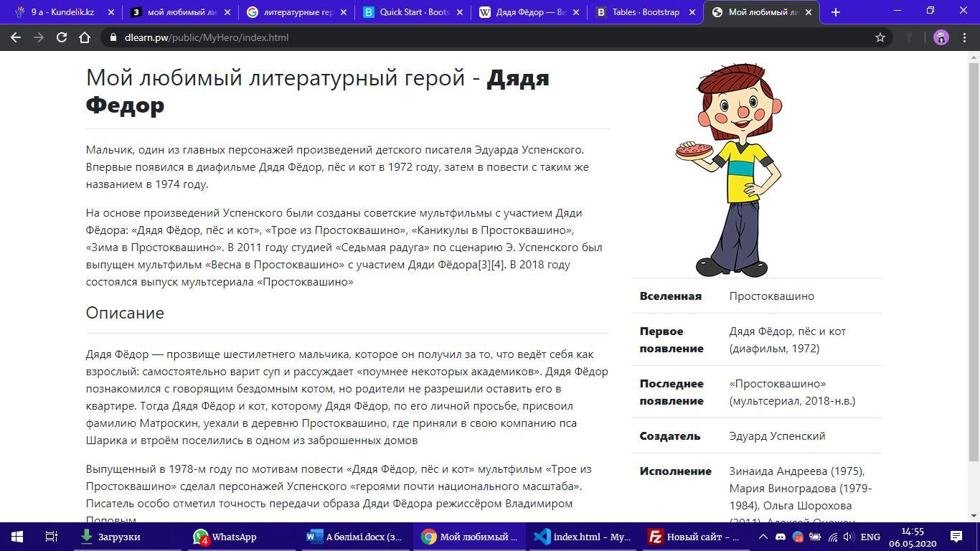Close the Дядя Фёдор Wikipedia tab
The image size is (980, 551).
(576, 12)
